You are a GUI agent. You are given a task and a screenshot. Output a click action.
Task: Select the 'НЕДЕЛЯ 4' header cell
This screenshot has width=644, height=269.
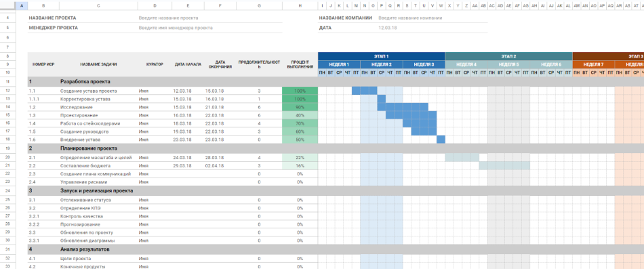pyautogui.click(x=466, y=64)
